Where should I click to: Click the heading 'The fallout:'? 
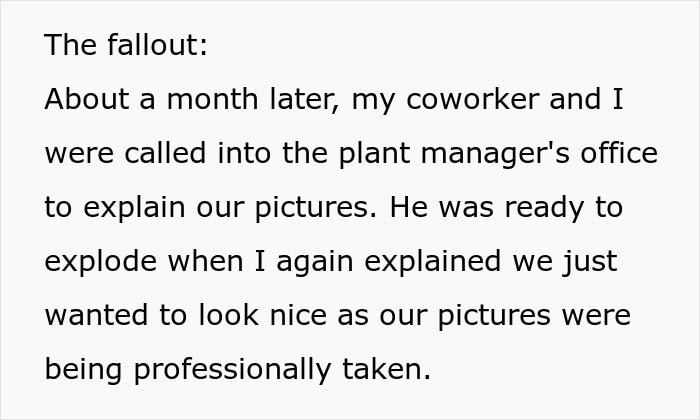coord(126,45)
